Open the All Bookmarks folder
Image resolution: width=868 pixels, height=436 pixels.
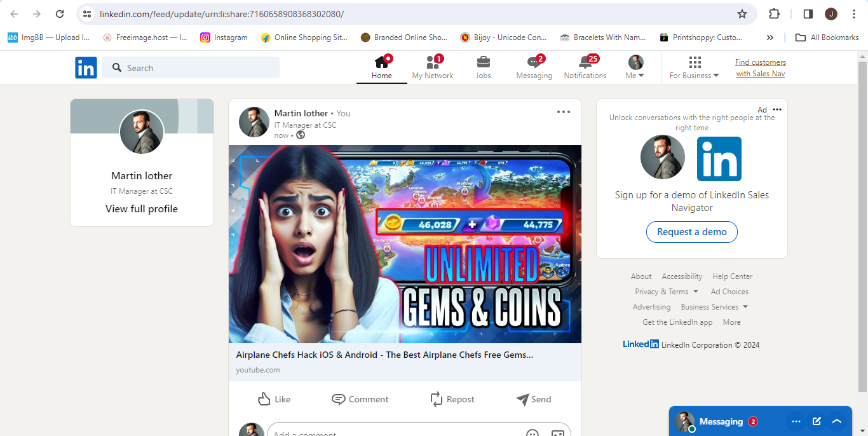coord(827,37)
